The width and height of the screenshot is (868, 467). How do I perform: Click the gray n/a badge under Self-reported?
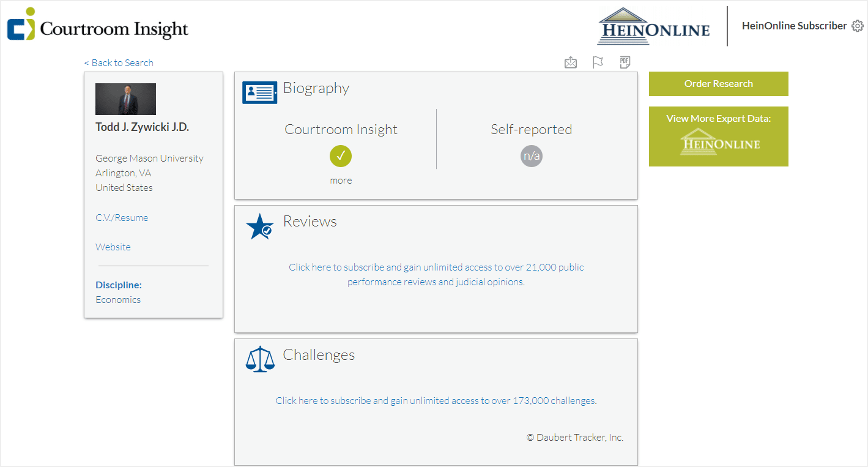click(531, 155)
